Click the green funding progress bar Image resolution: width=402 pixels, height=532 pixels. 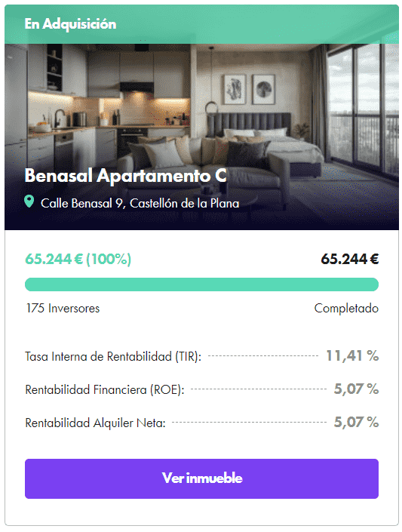tap(201, 284)
